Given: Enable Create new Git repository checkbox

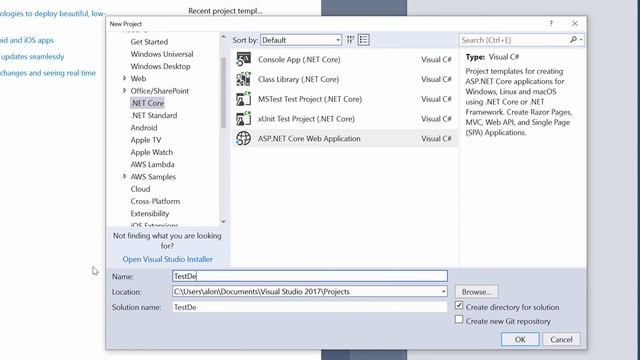Looking at the screenshot, I should [x=459, y=320].
